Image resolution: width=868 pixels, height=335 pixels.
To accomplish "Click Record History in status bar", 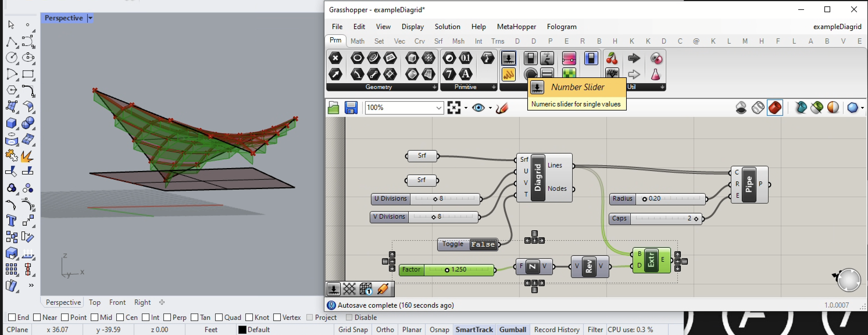I will pyautogui.click(x=557, y=329).
